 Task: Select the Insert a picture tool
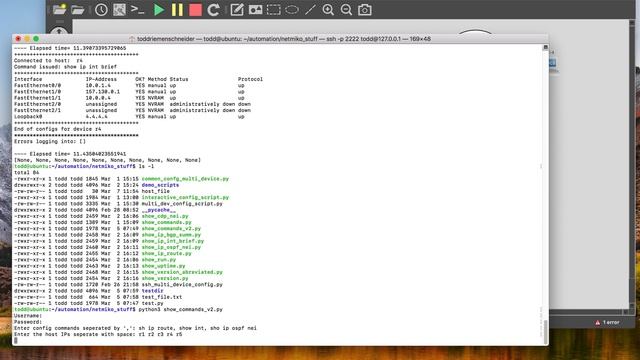[255, 10]
